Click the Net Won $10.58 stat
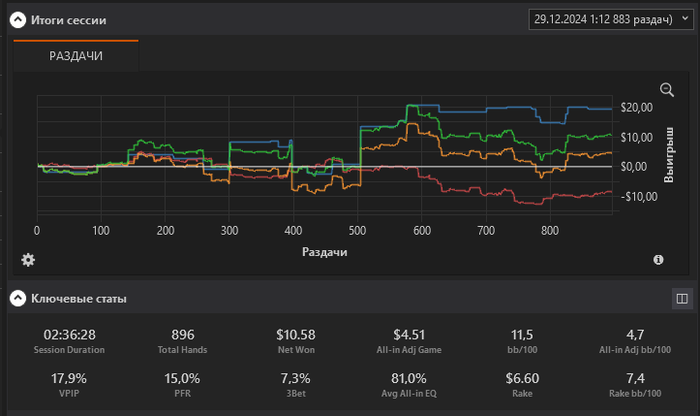 (x=296, y=334)
